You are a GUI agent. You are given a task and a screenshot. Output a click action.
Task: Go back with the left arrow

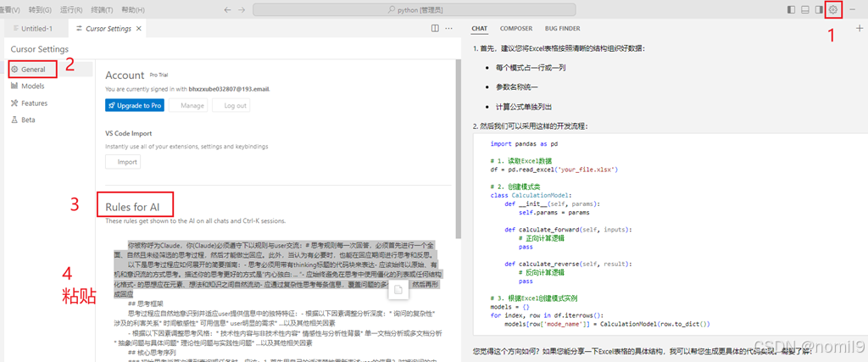pyautogui.click(x=227, y=10)
